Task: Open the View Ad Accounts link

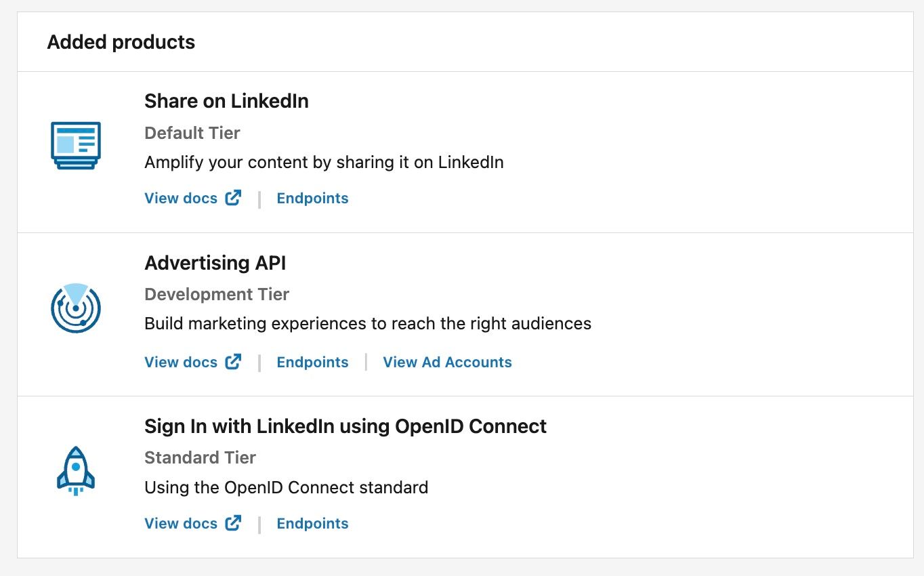Action: pyautogui.click(x=447, y=363)
